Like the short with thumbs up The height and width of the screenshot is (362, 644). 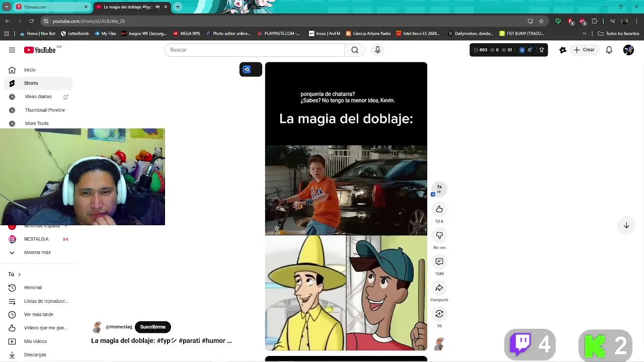tap(439, 209)
